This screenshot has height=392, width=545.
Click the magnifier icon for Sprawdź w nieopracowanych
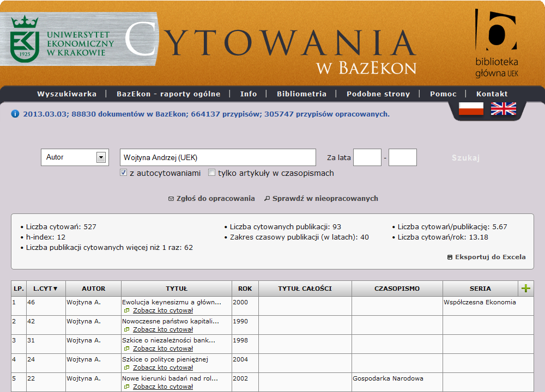tap(267, 199)
